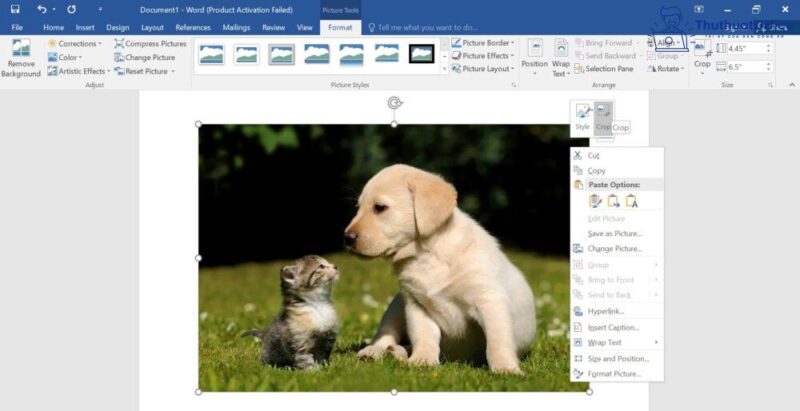800x411 pixels.
Task: Apply the reflected picture style thumbnail
Action: pos(352,54)
